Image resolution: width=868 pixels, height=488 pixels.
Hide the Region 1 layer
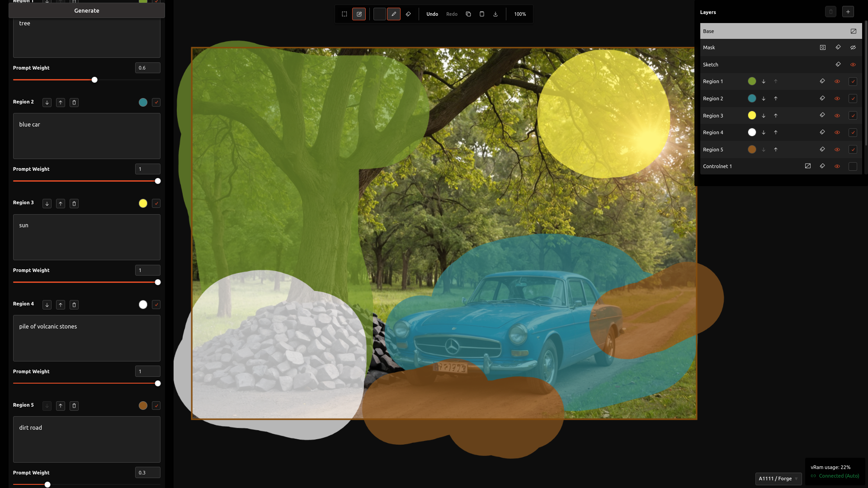tap(837, 81)
